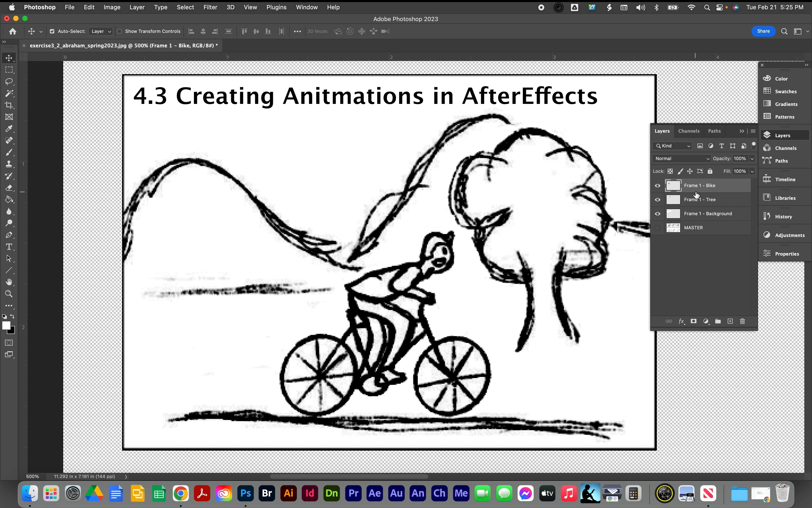
Task: Open the Swatches panel
Action: coord(785,91)
